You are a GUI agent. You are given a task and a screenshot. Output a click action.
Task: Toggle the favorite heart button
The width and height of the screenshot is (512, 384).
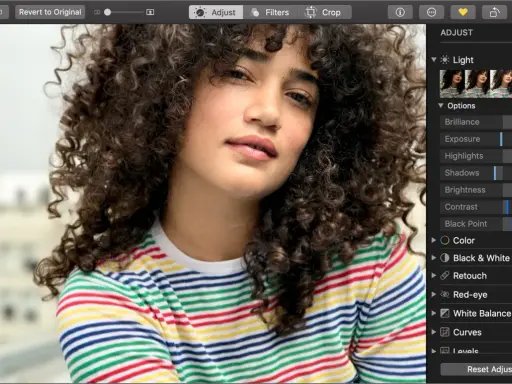pyautogui.click(x=463, y=12)
